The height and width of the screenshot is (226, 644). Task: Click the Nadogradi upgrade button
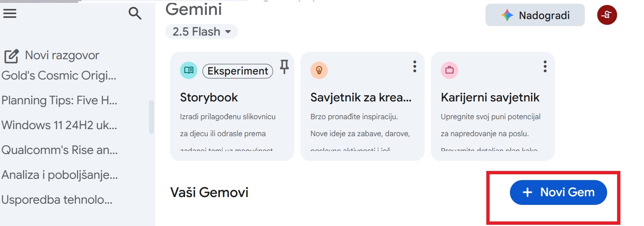[x=535, y=15]
